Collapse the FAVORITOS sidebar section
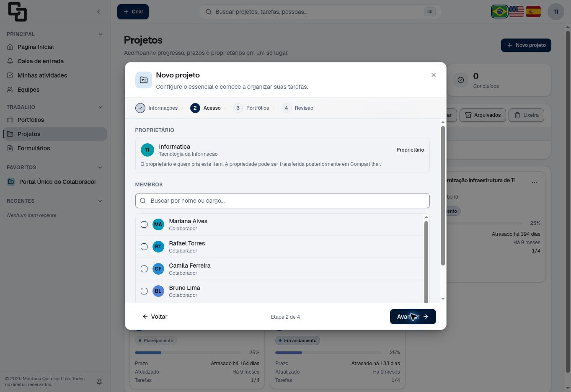Screen dimensions: 571x392 point(100,168)
